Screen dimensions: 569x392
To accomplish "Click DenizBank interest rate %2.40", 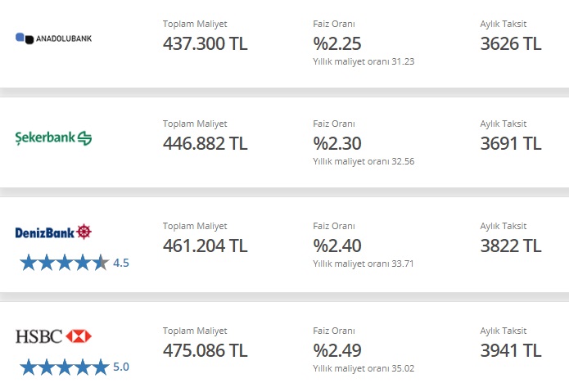I will (337, 246).
